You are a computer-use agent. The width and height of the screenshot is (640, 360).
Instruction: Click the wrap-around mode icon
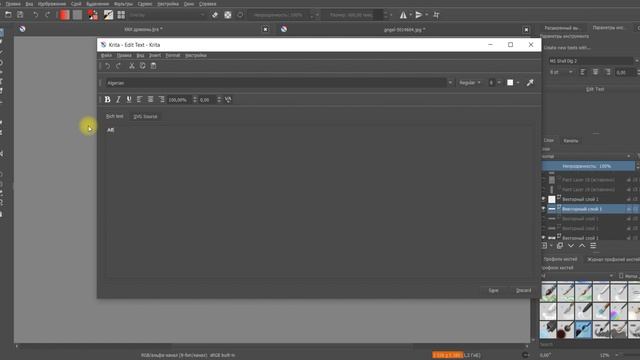click(436, 15)
